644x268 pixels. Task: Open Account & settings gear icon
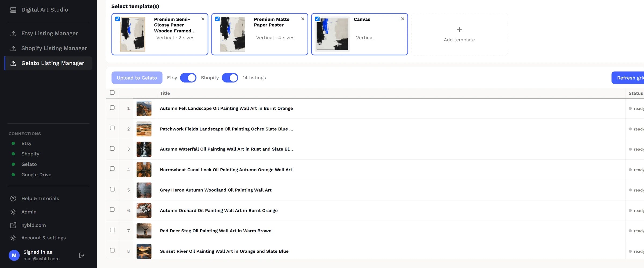coord(13,238)
